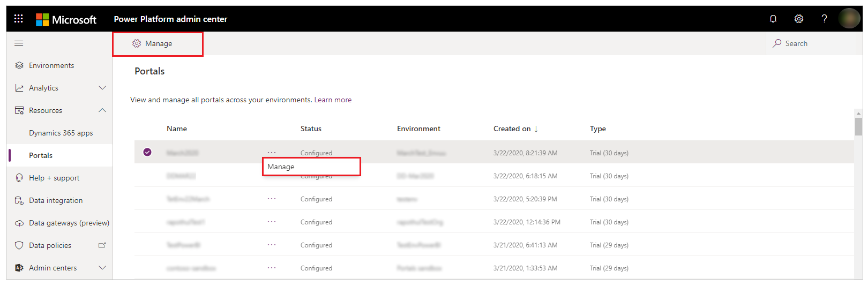868x294 pixels.
Task: Select Portals in the sidebar
Action: pos(41,155)
